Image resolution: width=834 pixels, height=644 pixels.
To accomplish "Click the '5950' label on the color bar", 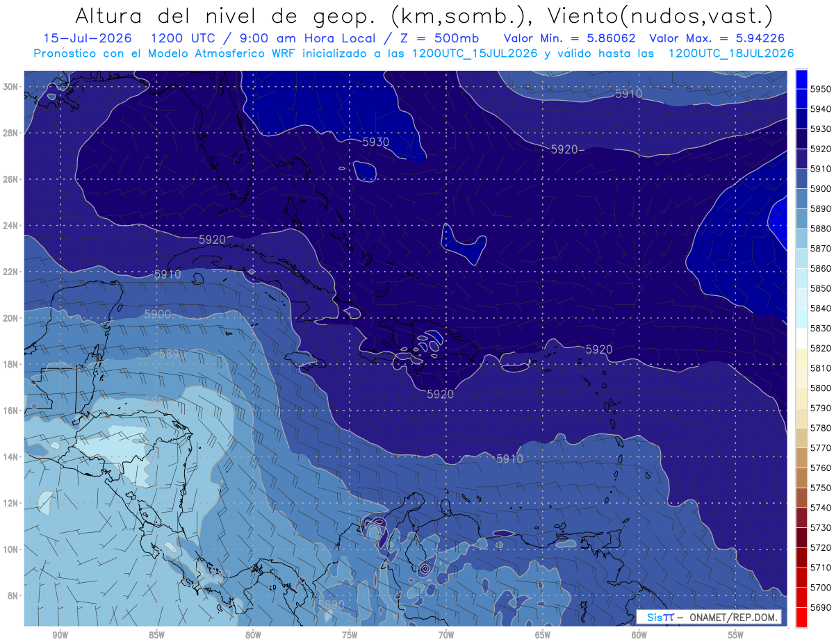I will 821,89.
